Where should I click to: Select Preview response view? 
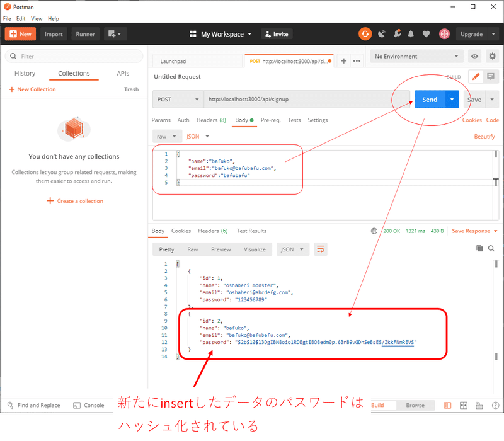point(221,249)
